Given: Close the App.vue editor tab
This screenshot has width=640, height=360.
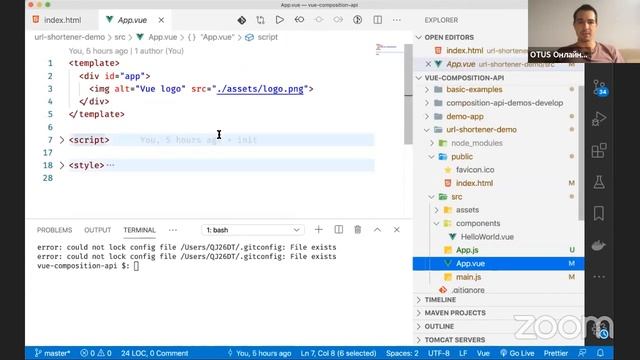Looking at the screenshot, I should [x=161, y=20].
